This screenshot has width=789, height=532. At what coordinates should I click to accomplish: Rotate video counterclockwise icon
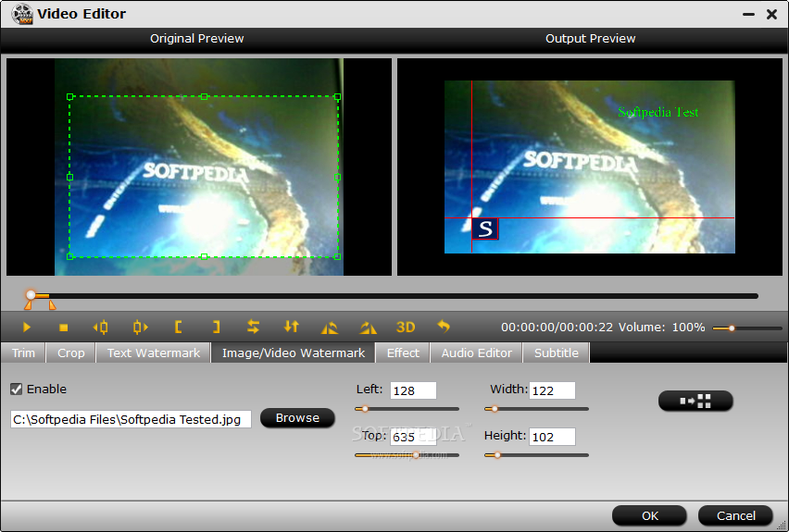(x=330, y=328)
